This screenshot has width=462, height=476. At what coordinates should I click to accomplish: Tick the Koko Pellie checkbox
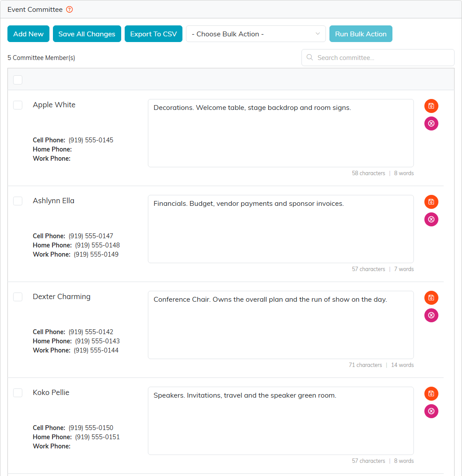tap(18, 393)
